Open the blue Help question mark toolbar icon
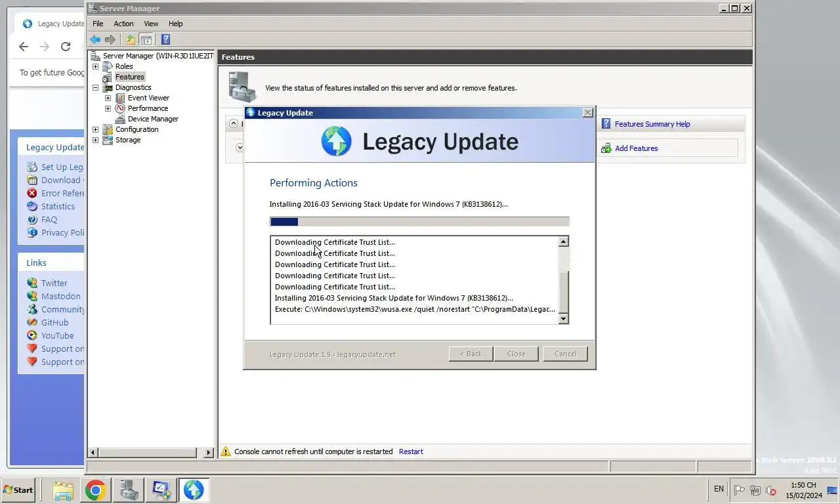This screenshot has width=840, height=504. click(165, 40)
